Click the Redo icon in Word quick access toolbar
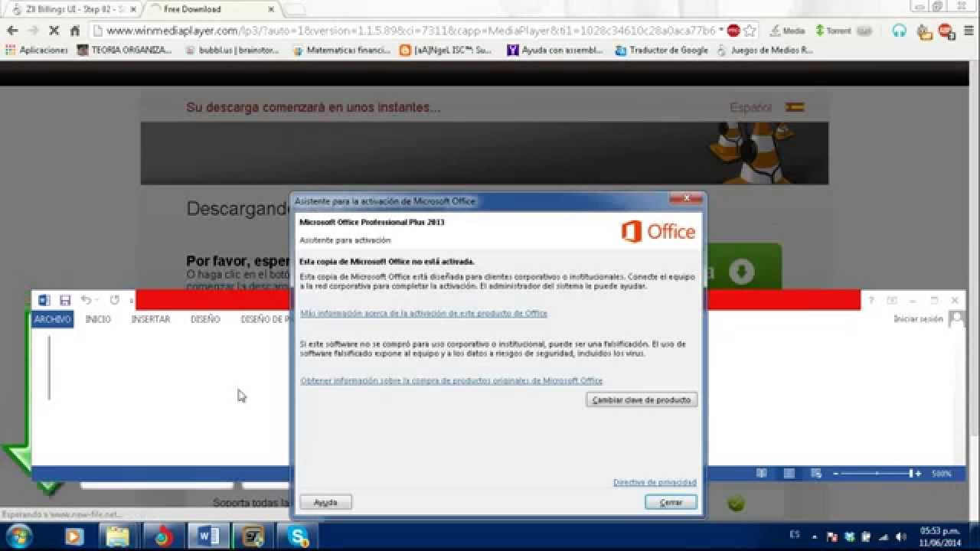Screen dimensions: 980x551 pos(115,300)
